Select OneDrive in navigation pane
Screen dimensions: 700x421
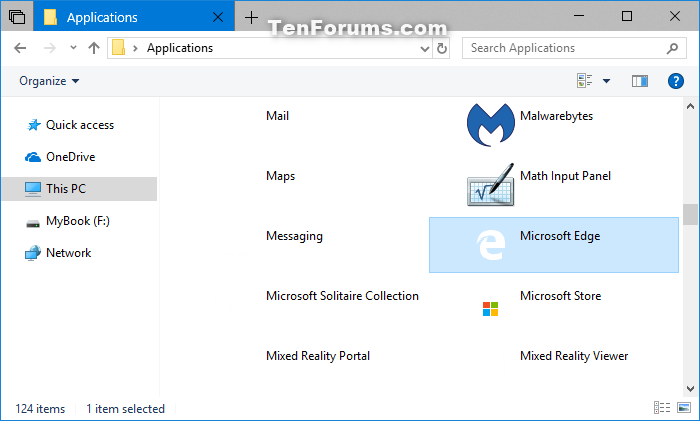point(71,157)
